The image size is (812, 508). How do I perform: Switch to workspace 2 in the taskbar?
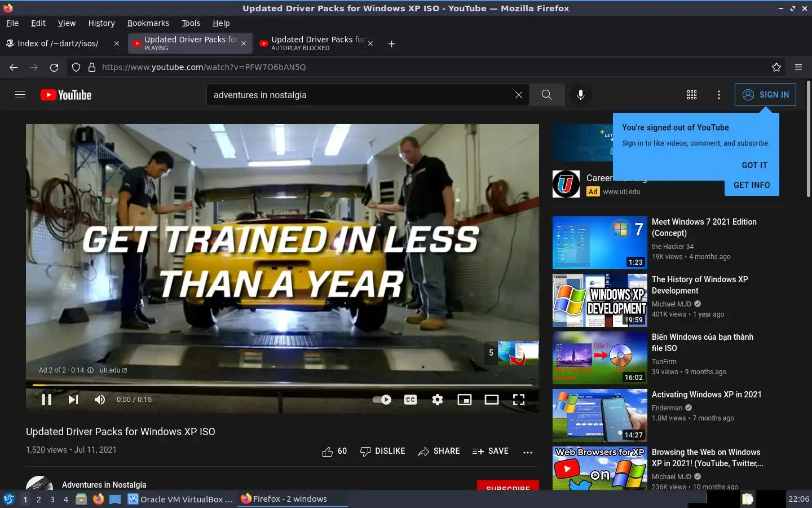pos(38,500)
